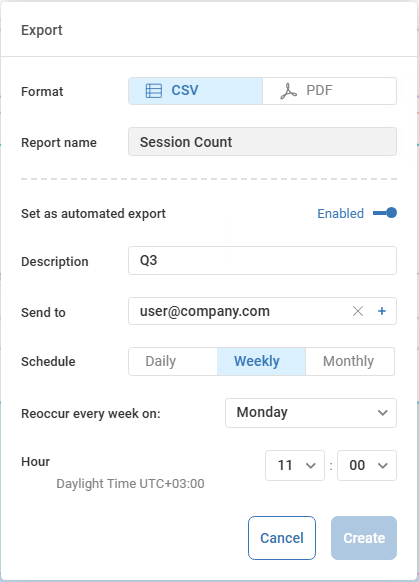Click the Reoccur every week on label
Screen dimensions: 419x582
click(91, 413)
